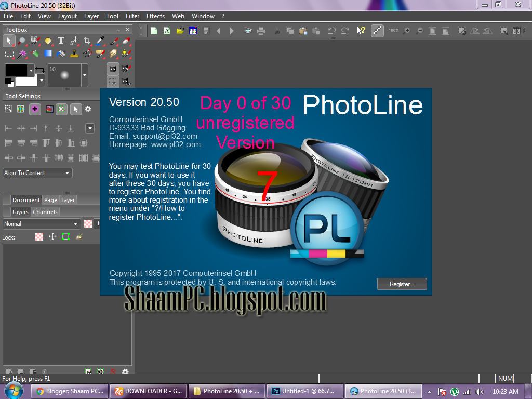Image resolution: width=532 pixels, height=399 pixels.
Task: Switch to the Page tab
Action: [50, 200]
